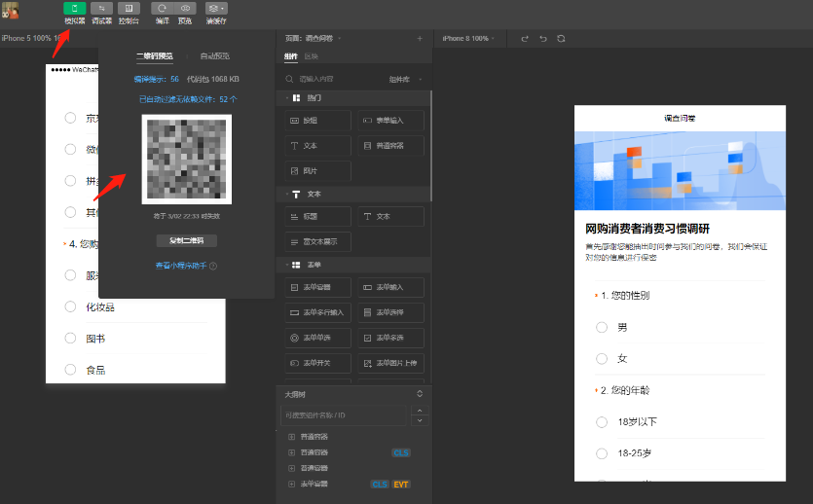
Task: Expand the 表单容器 tree node
Action: (291, 484)
